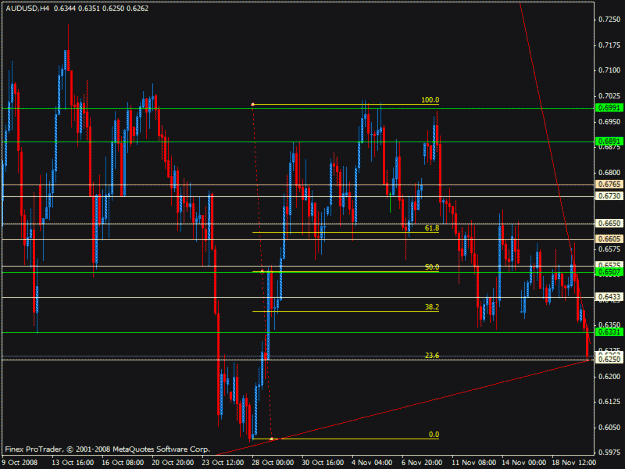The height and width of the screenshot is (469, 625).
Task: Click the AUDUSD,H4 chart title text
Action: [27, 8]
